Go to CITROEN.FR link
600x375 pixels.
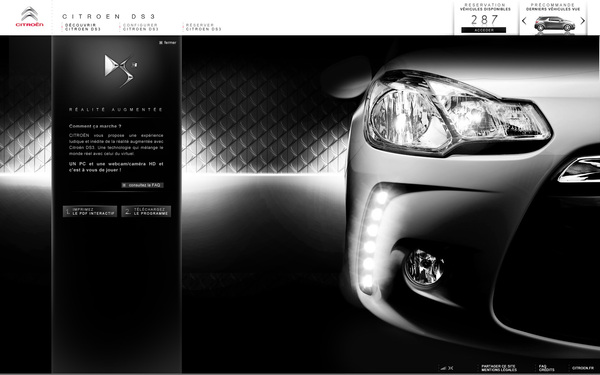pyautogui.click(x=583, y=368)
